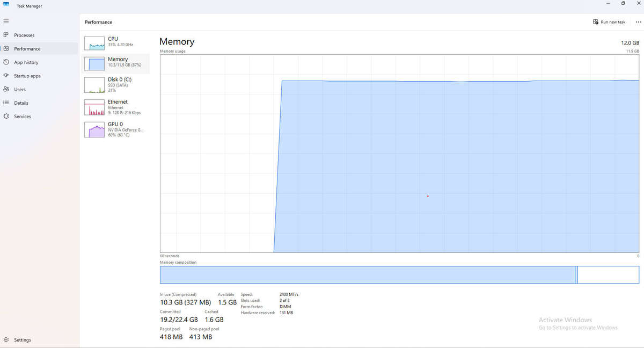
Task: Click the Services gear icon
Action: point(6,116)
